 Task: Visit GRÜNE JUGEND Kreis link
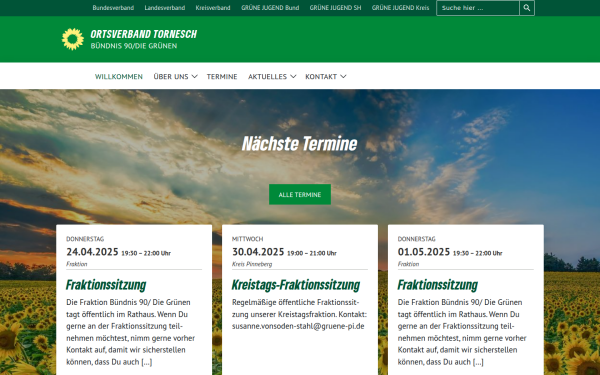coord(400,8)
